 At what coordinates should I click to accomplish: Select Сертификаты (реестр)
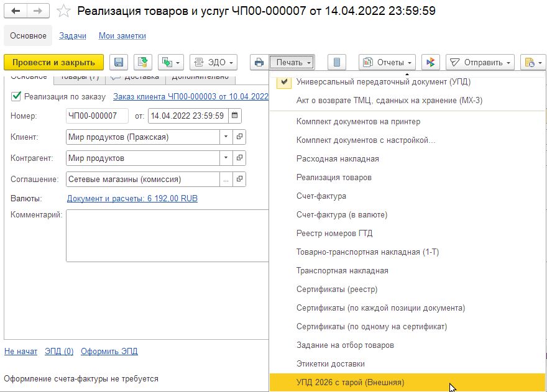point(407,289)
